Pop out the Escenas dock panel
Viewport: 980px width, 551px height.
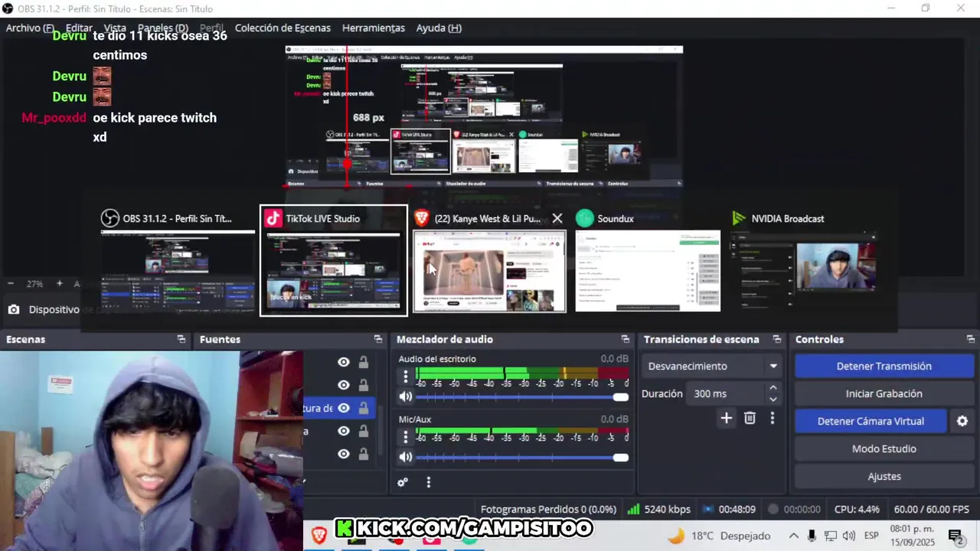coord(181,339)
